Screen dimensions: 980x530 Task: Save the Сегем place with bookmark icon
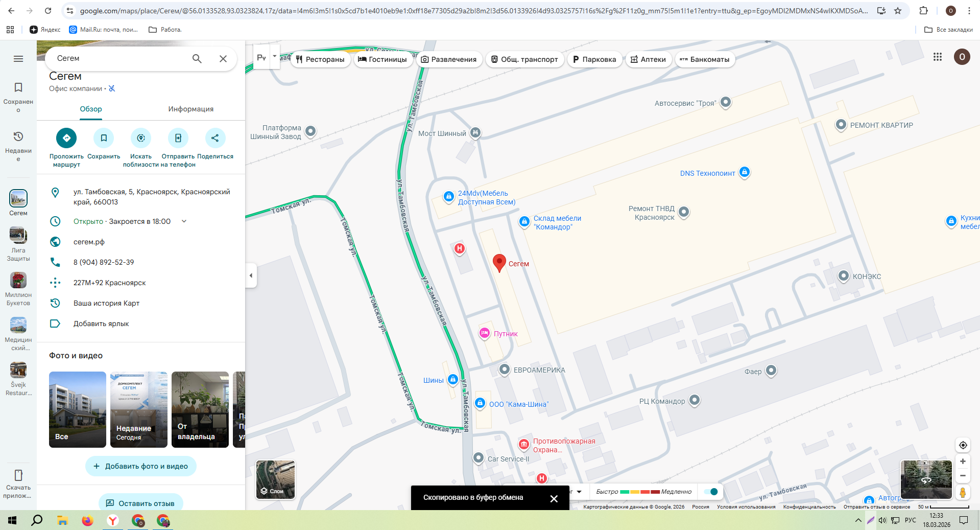point(104,138)
